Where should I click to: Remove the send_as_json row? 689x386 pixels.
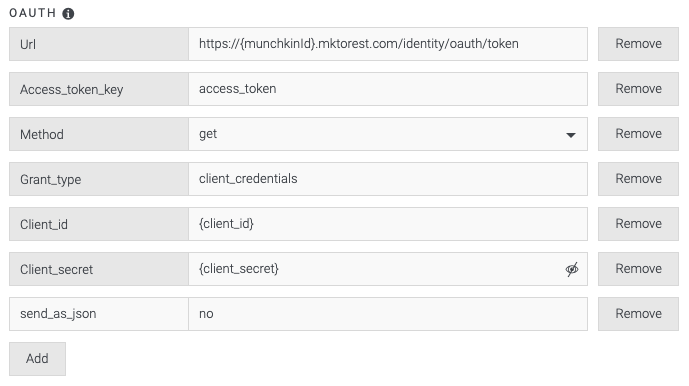tap(638, 314)
